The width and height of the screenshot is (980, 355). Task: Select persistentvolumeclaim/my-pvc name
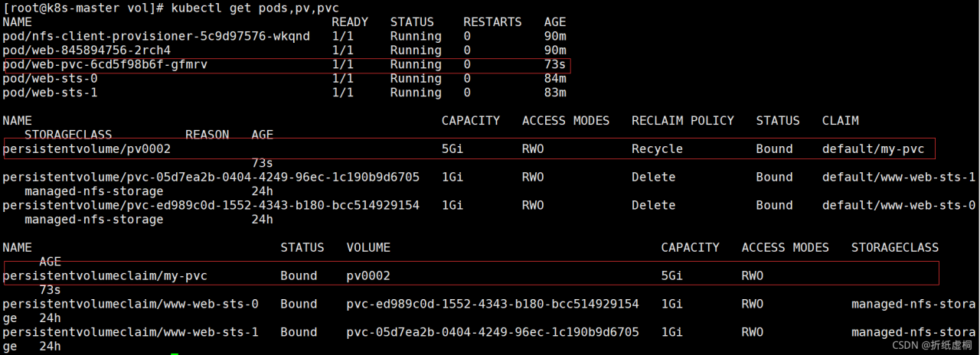(x=105, y=275)
